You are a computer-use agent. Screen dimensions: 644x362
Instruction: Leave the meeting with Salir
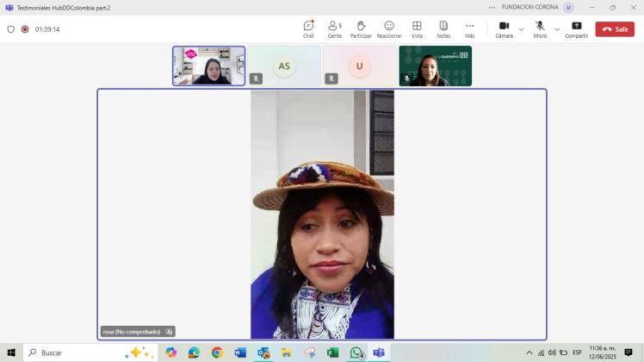pos(615,29)
